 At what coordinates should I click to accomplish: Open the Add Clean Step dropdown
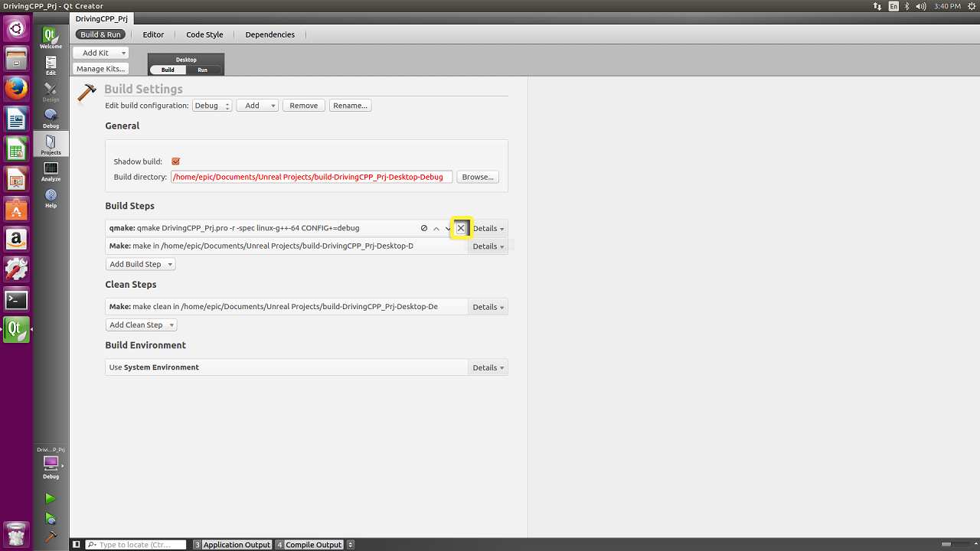(x=141, y=324)
